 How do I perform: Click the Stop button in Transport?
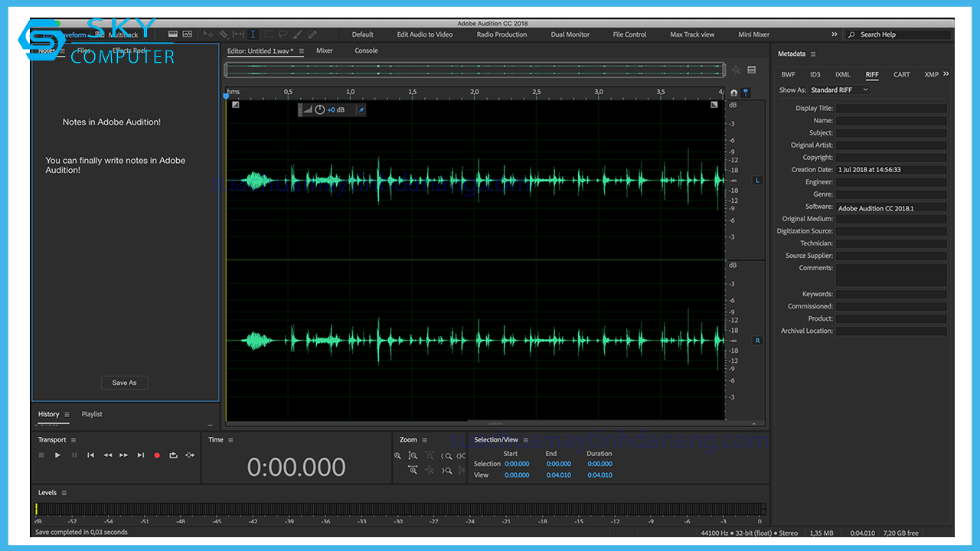click(41, 455)
